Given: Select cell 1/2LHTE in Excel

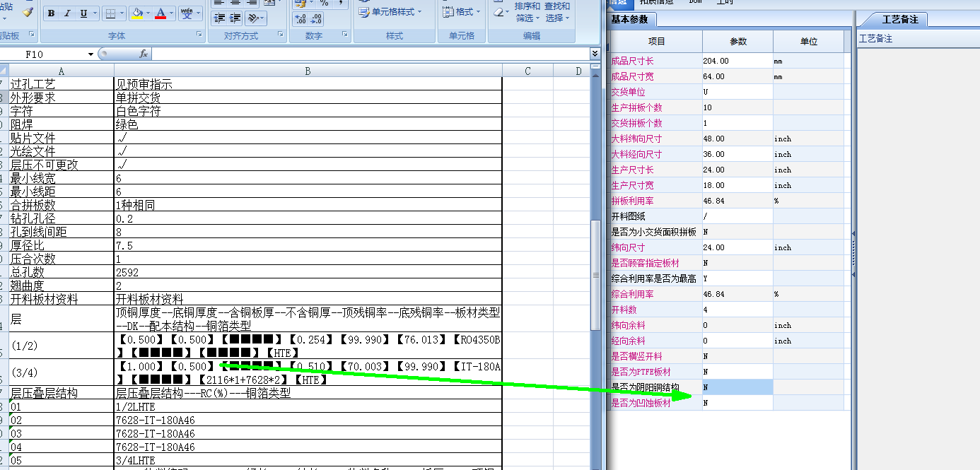Looking at the screenshot, I should [308, 406].
